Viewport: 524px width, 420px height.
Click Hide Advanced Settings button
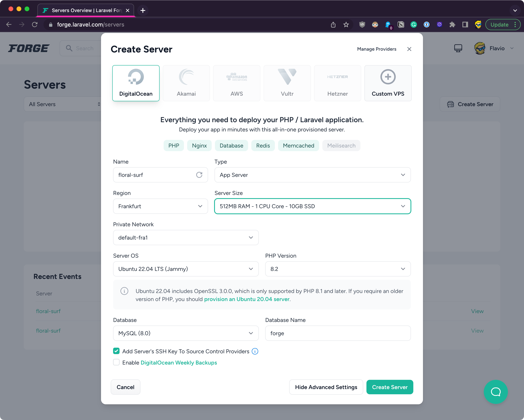tap(326, 387)
